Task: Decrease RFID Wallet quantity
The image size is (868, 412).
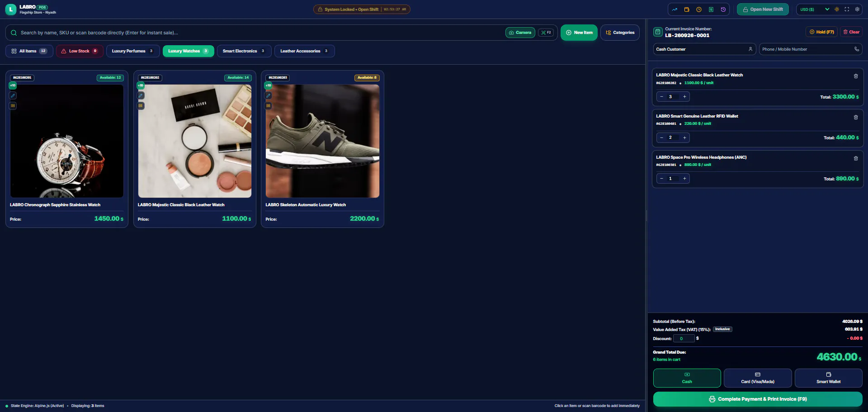Action: (662, 137)
